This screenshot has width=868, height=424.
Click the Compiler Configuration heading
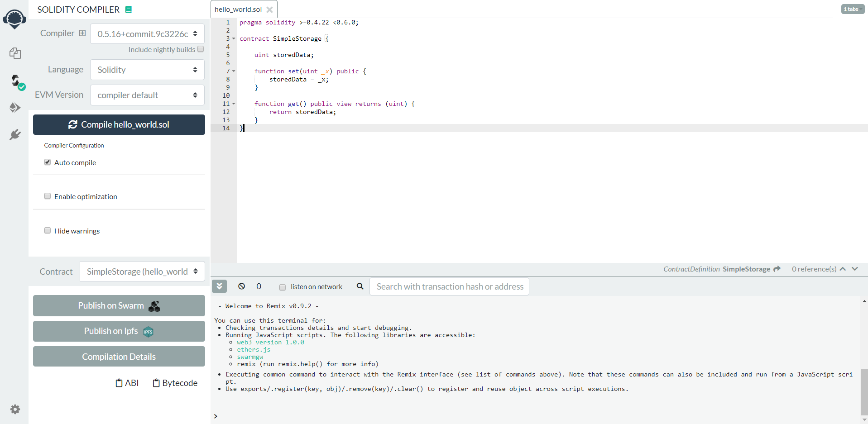coord(74,145)
